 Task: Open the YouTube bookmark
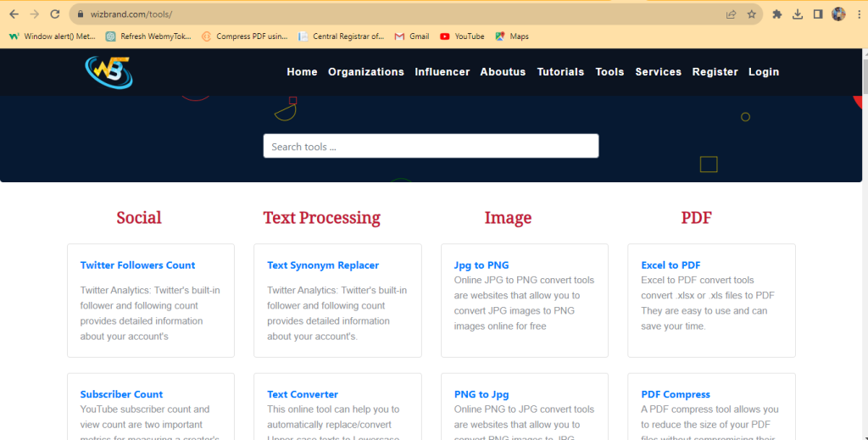tap(462, 36)
